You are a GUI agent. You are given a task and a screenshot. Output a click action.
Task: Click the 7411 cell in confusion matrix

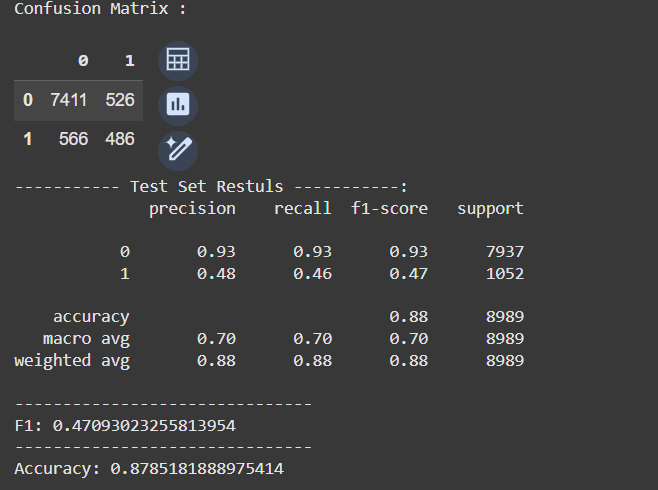coord(70,100)
